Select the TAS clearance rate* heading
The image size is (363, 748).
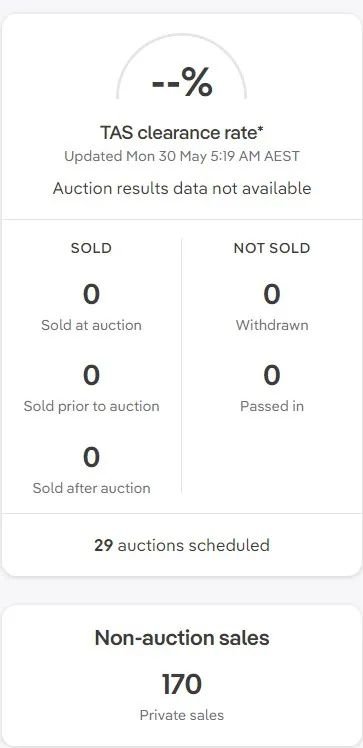point(182,133)
